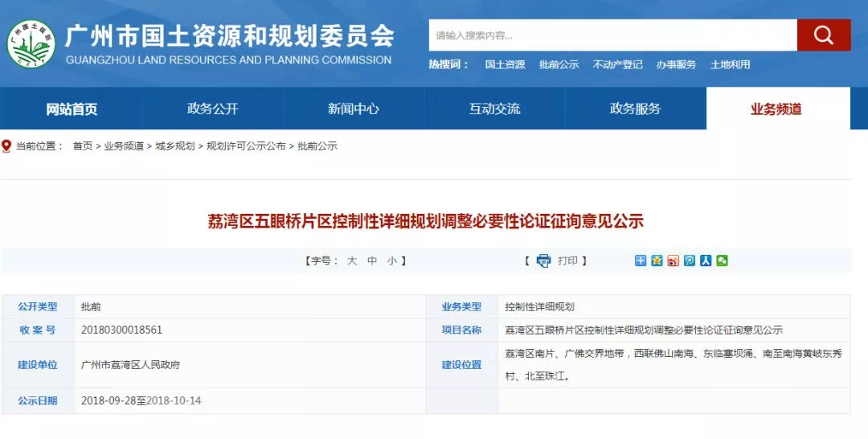868x439 pixels.
Task: Click the Guangzhou Land Resources round logo
Action: [x=31, y=43]
